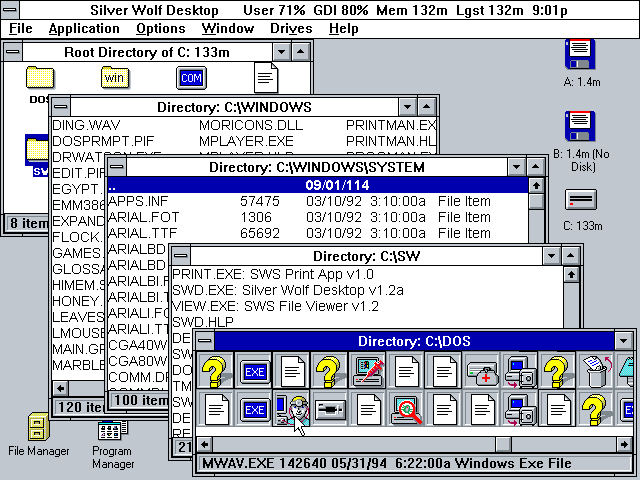
Task: Click the parent directory '..' row in SYSTEM window
Action: coord(318,185)
